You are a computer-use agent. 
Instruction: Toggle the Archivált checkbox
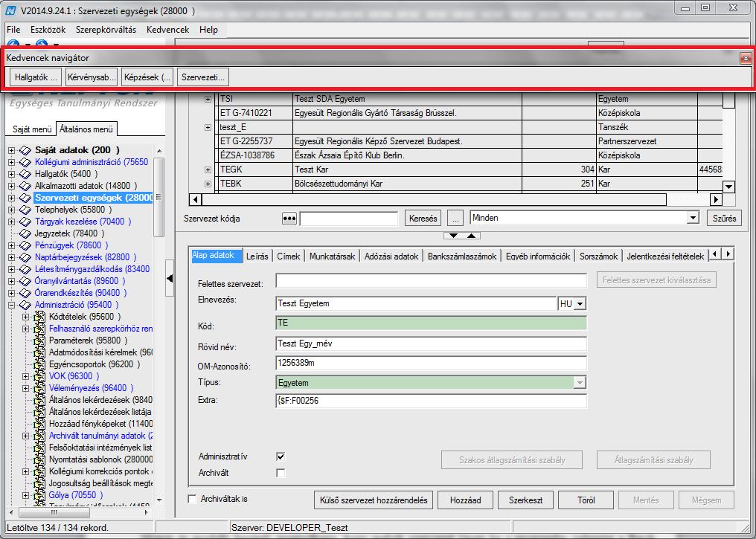pos(281,473)
